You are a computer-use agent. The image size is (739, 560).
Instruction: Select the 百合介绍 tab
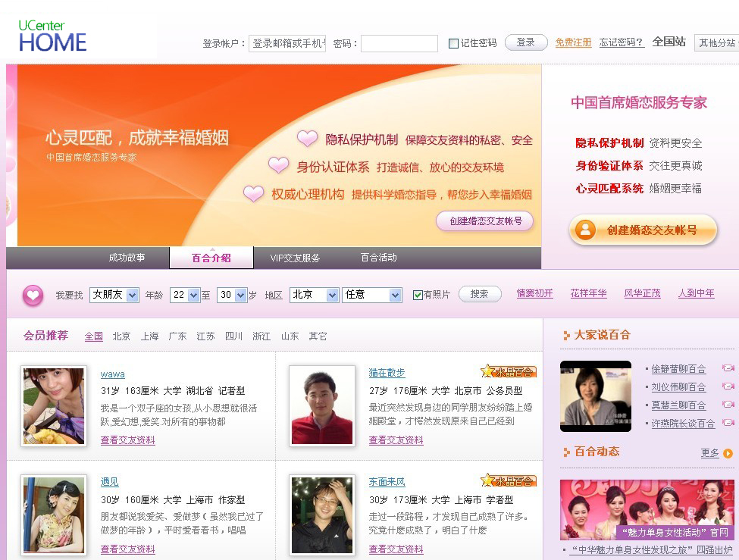point(211,258)
